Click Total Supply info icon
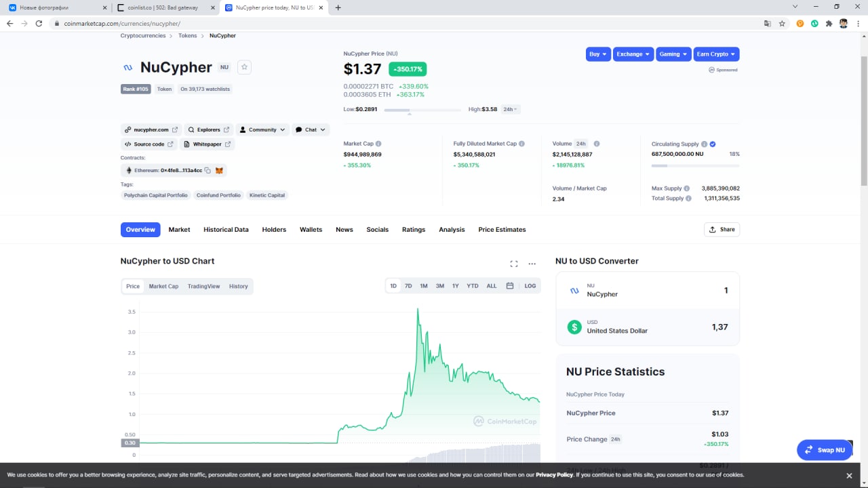The height and width of the screenshot is (488, 868). pos(688,199)
